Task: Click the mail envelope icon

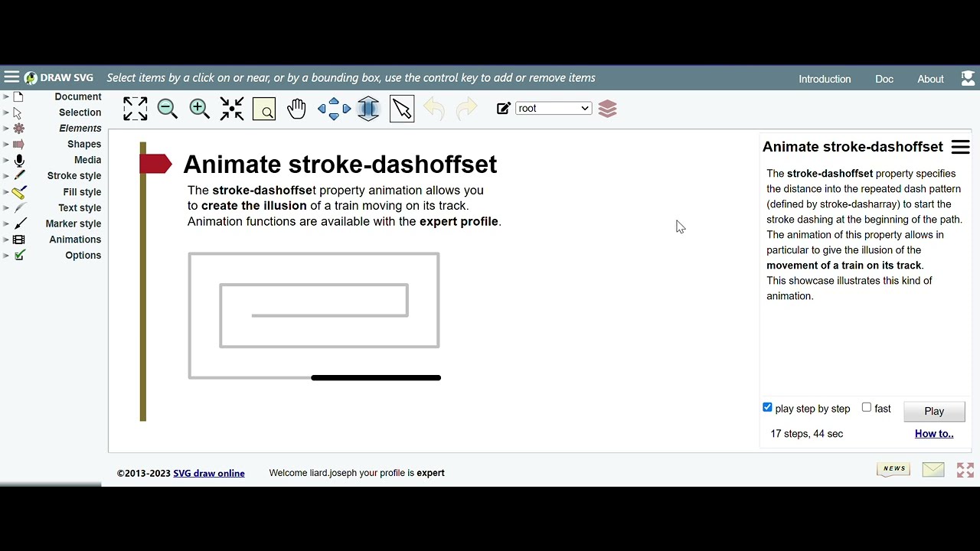Action: click(933, 470)
